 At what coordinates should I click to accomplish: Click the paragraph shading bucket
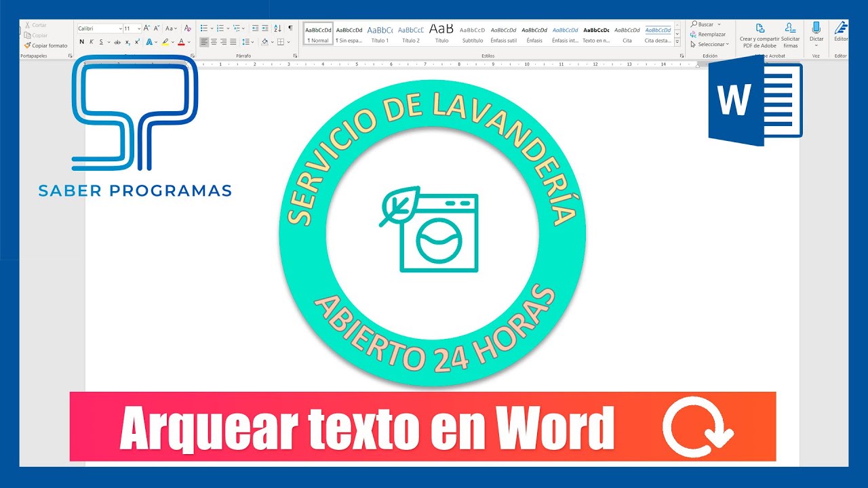click(x=264, y=42)
